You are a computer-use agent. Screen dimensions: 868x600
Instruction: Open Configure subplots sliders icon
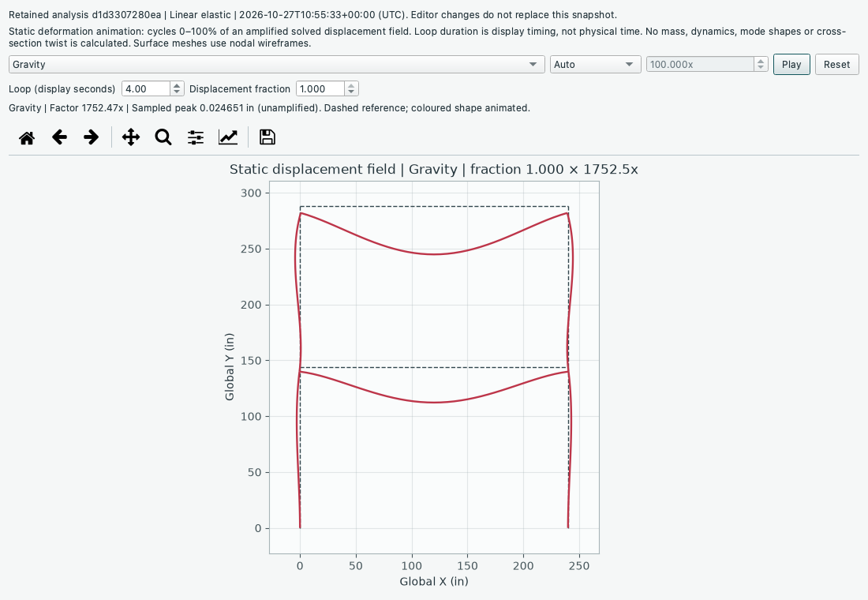click(x=196, y=137)
